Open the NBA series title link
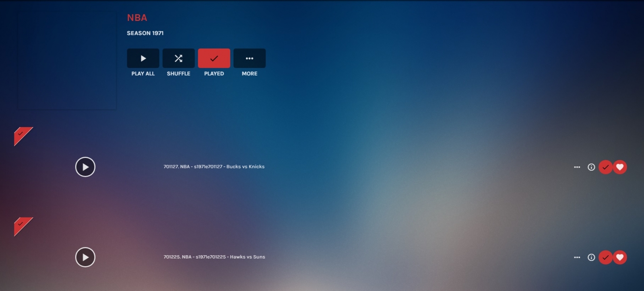Screen dimensions: 644x291 point(137,18)
